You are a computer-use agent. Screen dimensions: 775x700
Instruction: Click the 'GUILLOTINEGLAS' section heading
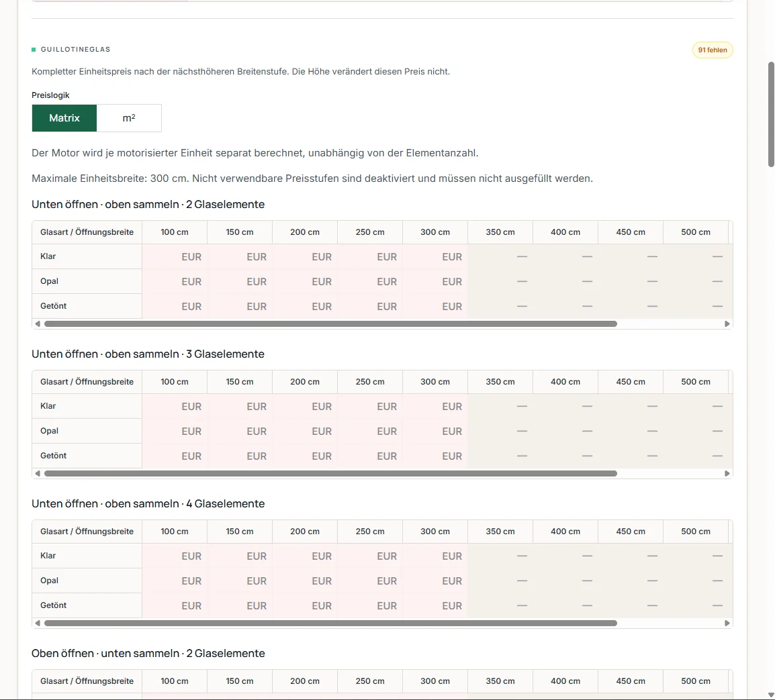click(76, 50)
